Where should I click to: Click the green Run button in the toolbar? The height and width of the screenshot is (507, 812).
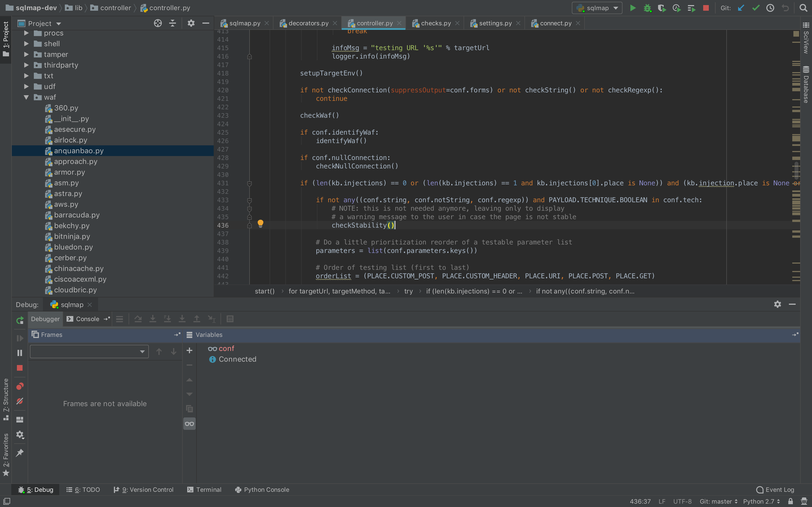[x=632, y=8]
